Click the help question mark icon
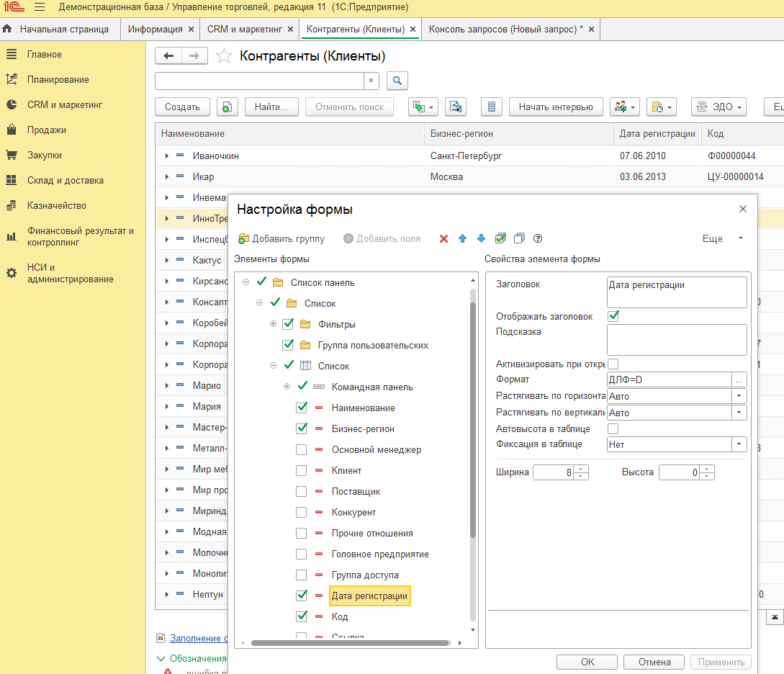 click(x=537, y=238)
